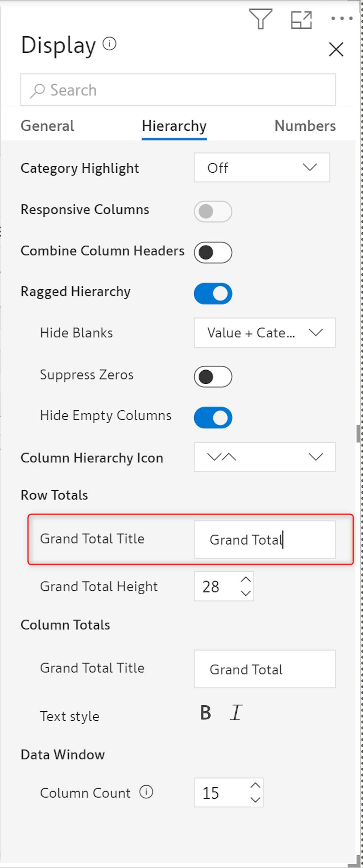Click the Search settings field

178,90
